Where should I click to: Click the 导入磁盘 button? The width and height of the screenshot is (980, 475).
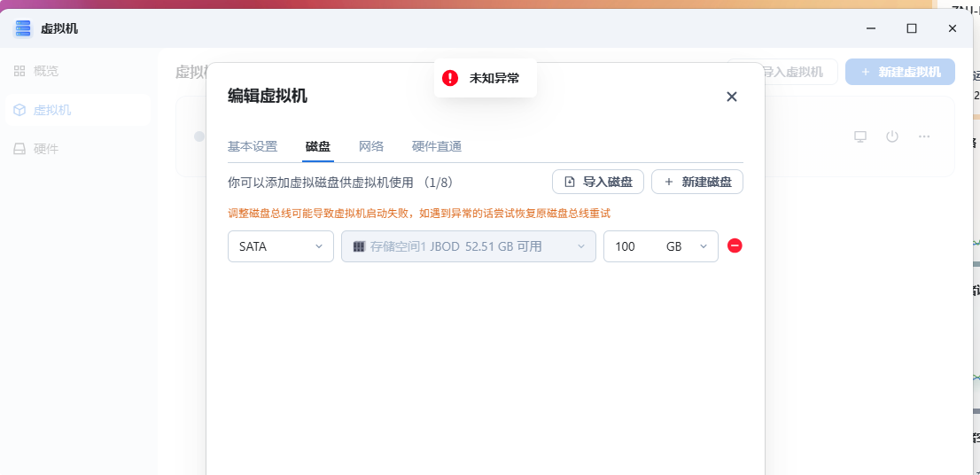(x=598, y=182)
